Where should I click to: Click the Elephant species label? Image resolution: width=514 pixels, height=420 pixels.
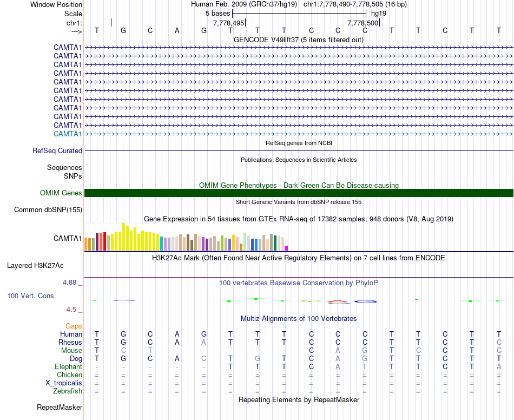pos(69,366)
